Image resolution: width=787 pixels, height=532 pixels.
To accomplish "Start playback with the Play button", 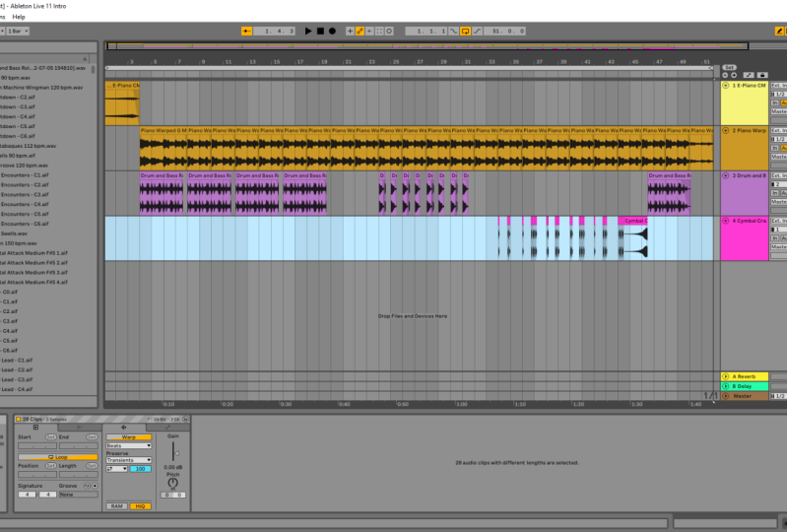I will (308, 32).
